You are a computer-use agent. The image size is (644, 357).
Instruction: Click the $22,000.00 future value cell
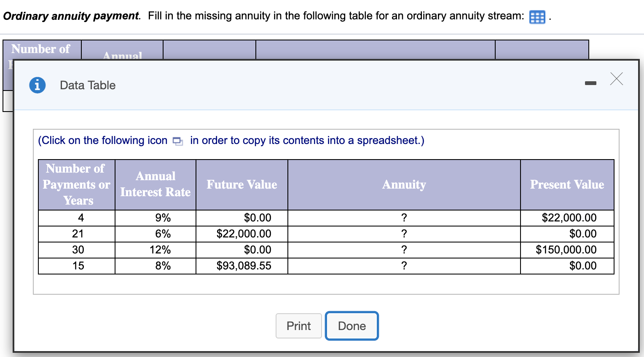tap(244, 234)
